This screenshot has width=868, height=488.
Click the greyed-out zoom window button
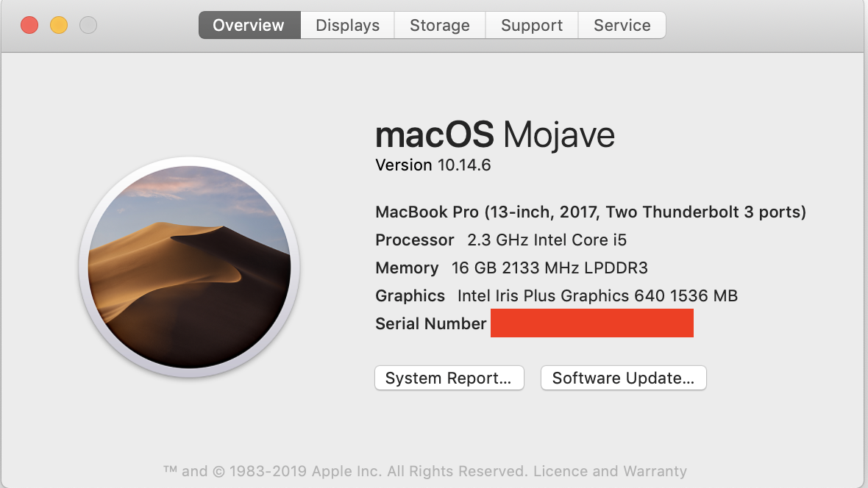88,25
